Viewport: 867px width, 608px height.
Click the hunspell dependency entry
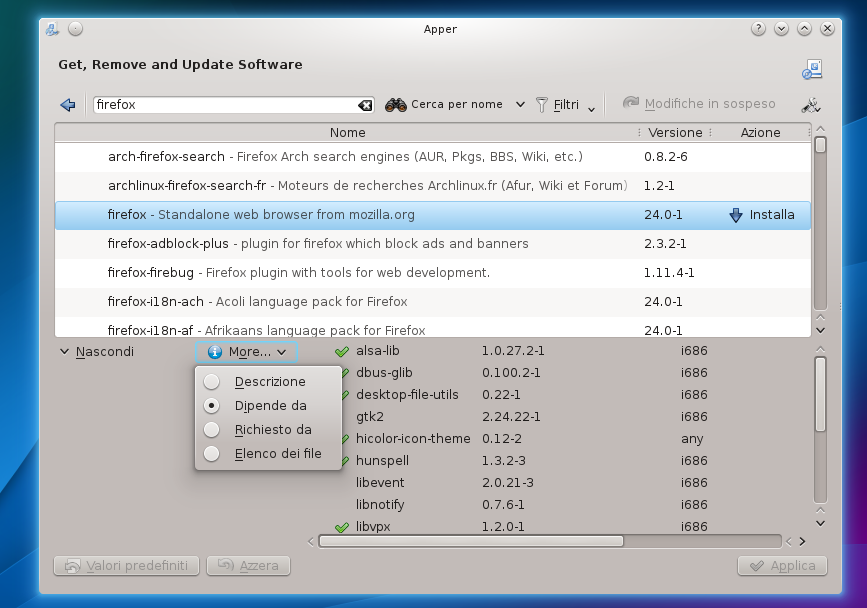383,461
